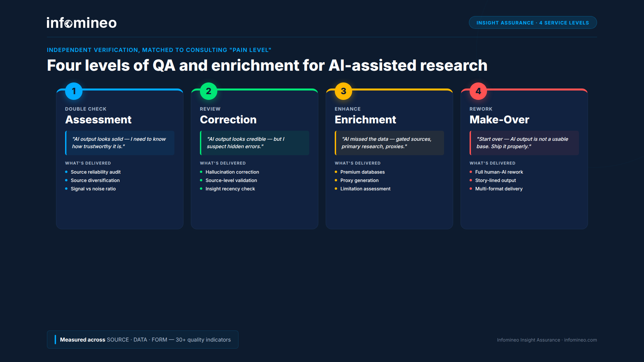The image size is (644, 362).
Task: Enable the Proxy generation option
Action: click(x=359, y=180)
